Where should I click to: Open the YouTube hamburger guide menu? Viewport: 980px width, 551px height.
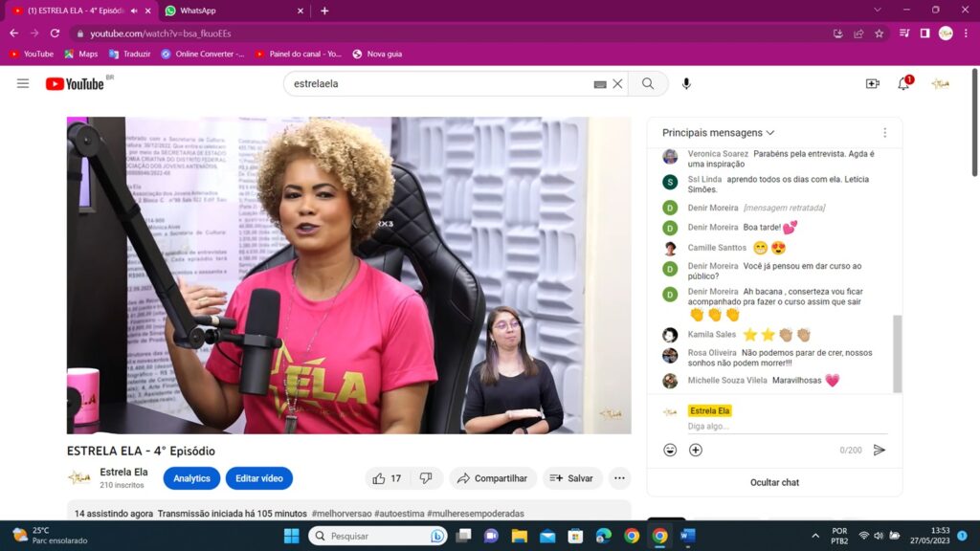(23, 83)
